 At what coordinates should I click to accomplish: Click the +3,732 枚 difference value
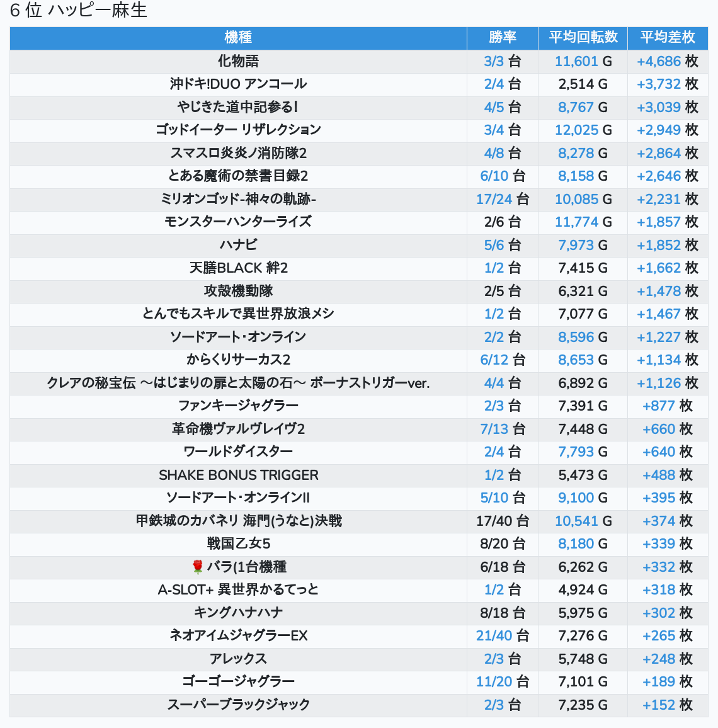[668, 84]
